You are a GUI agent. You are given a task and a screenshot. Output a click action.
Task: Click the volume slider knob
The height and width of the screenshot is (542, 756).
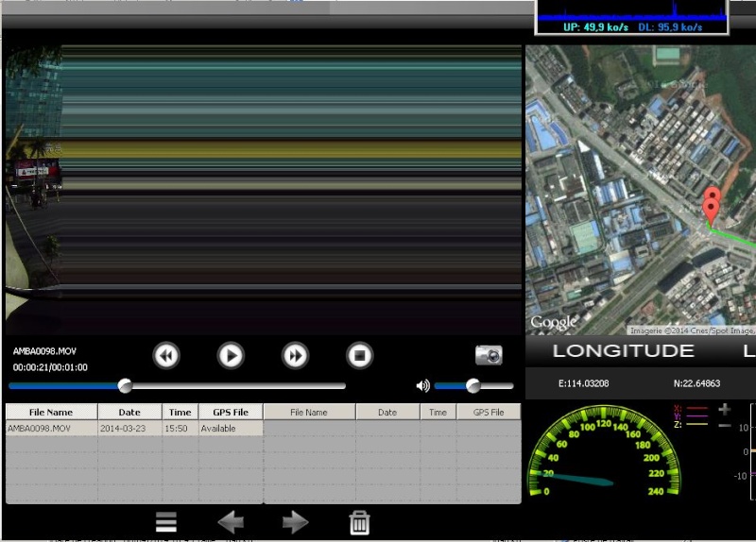tap(473, 385)
